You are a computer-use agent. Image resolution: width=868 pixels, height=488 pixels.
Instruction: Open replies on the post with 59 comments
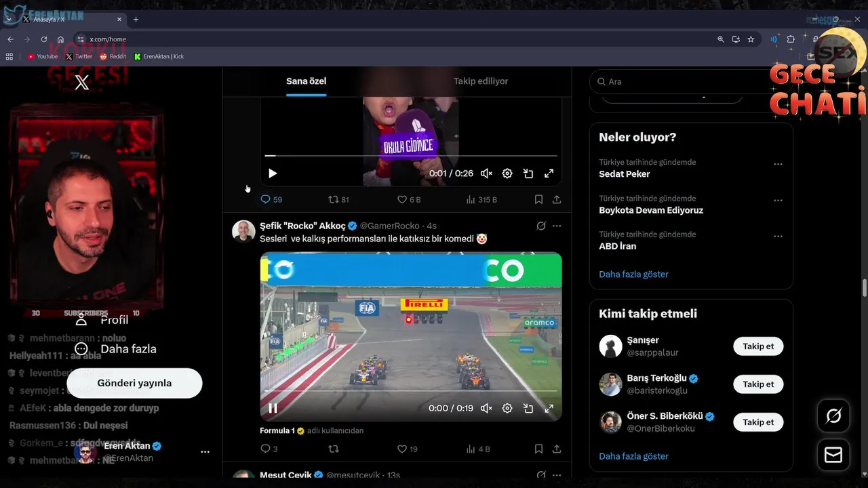coord(271,199)
